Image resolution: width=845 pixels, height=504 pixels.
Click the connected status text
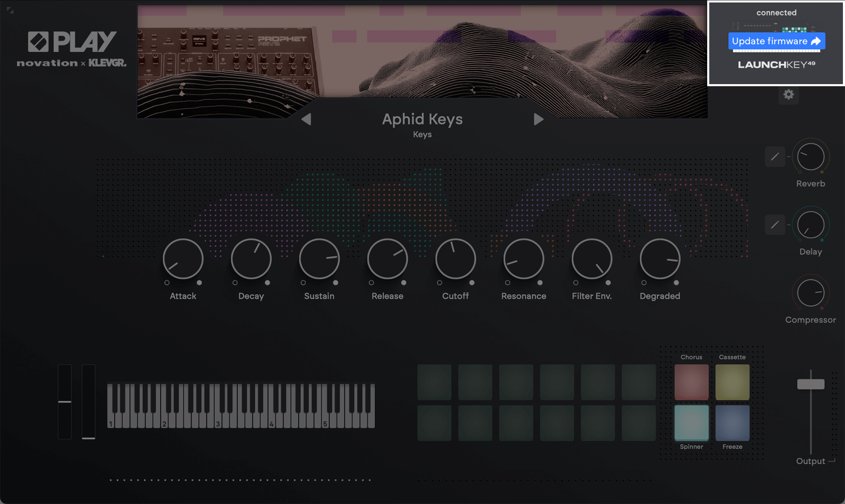tap(777, 13)
